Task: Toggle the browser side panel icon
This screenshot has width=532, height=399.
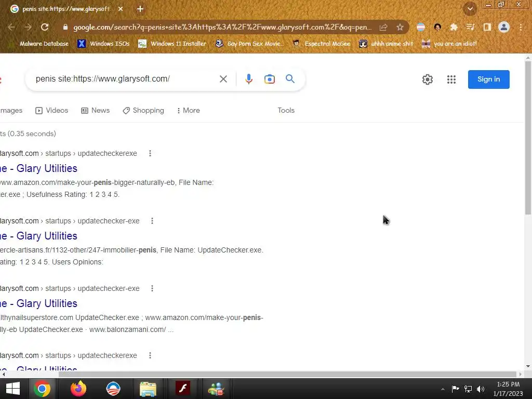Action: click(x=487, y=27)
